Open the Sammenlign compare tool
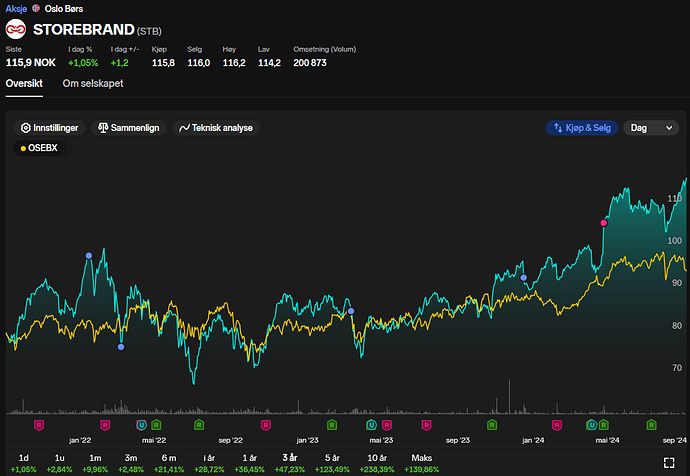690x476 pixels. [x=128, y=128]
